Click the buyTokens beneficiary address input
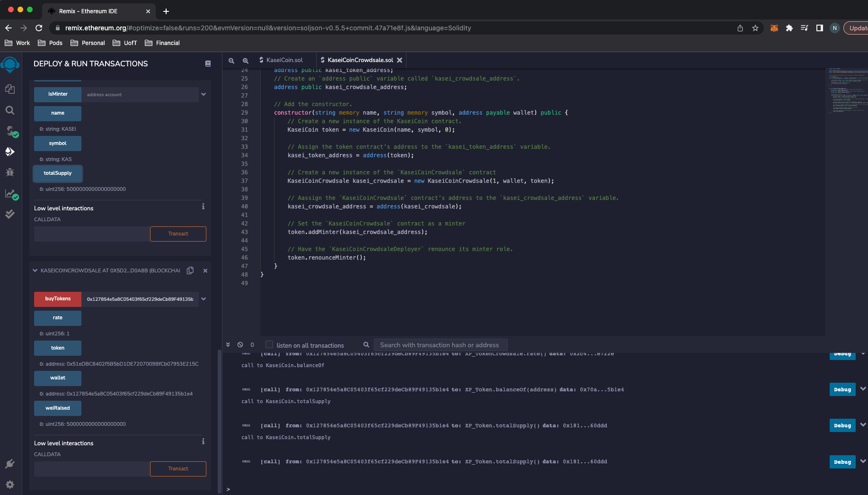 click(x=140, y=299)
